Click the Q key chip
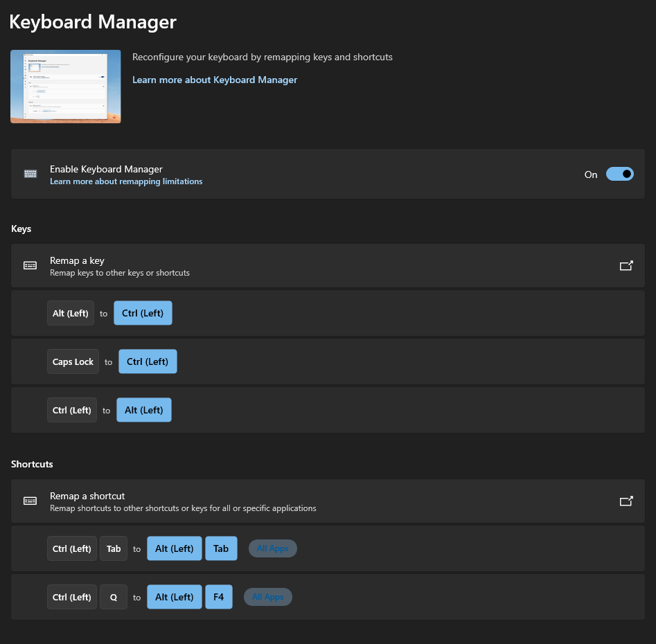Screen dimensions: 656x644 (x=114, y=597)
